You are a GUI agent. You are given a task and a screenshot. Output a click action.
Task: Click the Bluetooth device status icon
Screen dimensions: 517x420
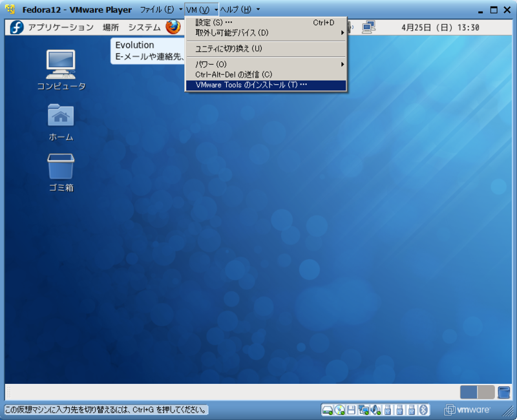click(424, 410)
